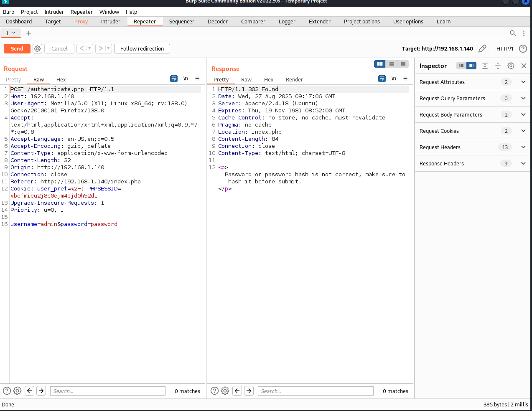The width and height of the screenshot is (532, 411).
Task: Switch to Request Hex view
Action: [61, 80]
